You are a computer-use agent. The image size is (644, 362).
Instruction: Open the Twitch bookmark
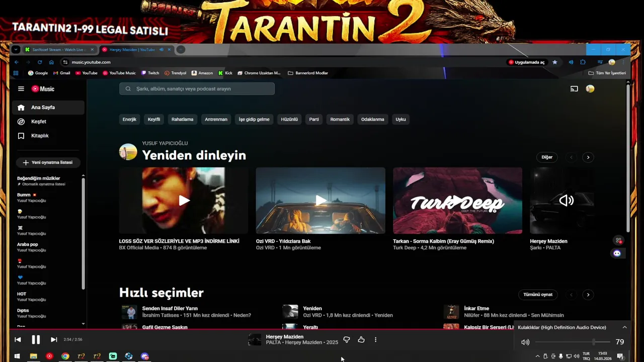coord(150,73)
